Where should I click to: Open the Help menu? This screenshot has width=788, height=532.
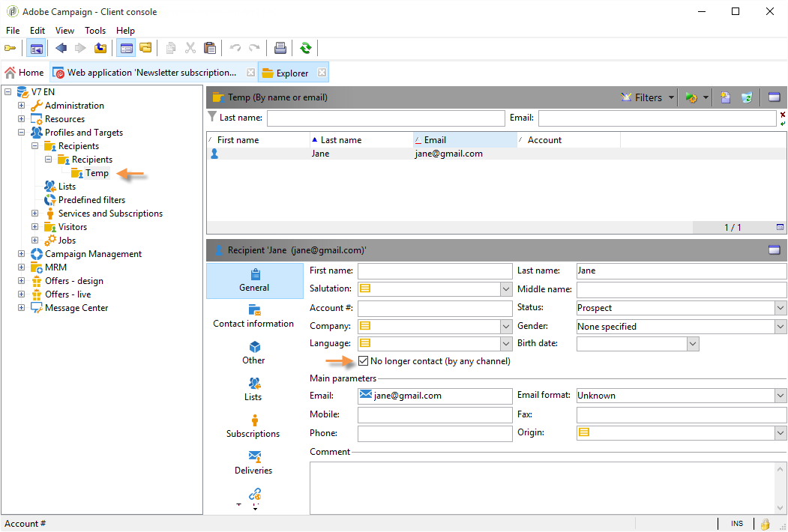[x=125, y=31]
